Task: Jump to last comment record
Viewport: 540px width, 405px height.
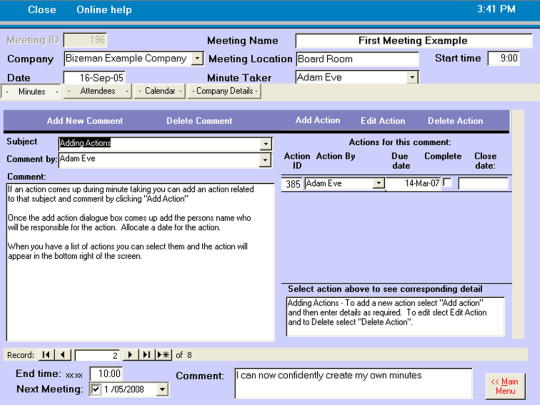Action: (146, 354)
